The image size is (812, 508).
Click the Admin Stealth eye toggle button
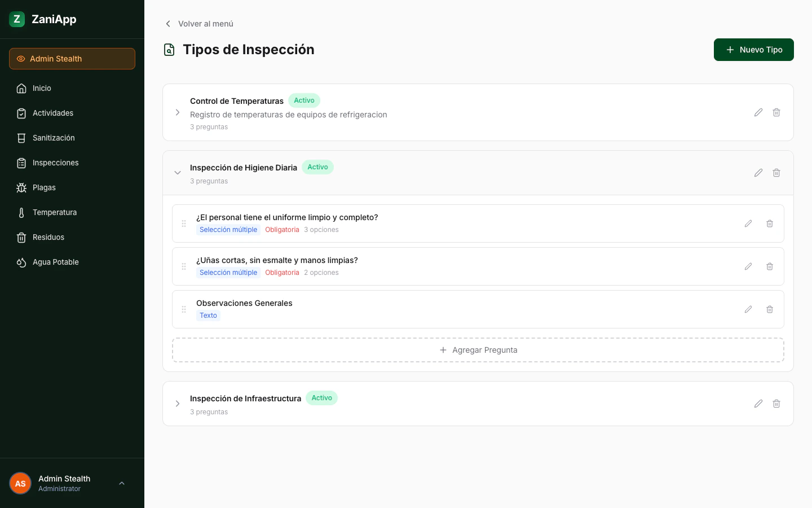point(72,58)
